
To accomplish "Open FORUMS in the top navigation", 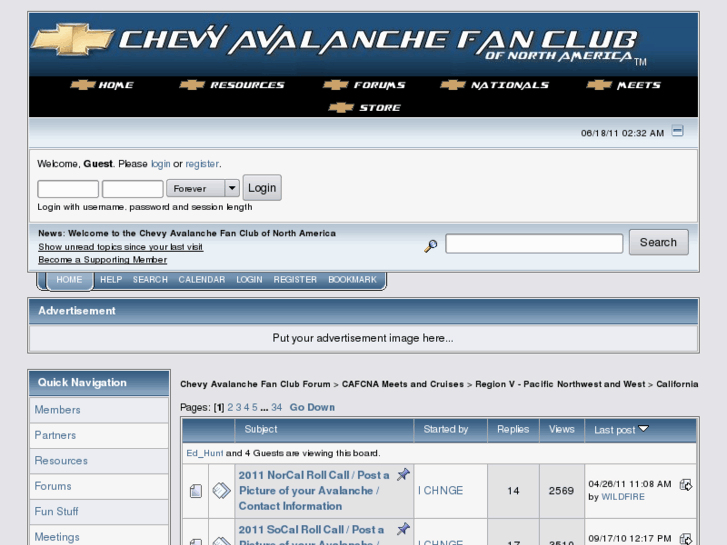I will (379, 85).
